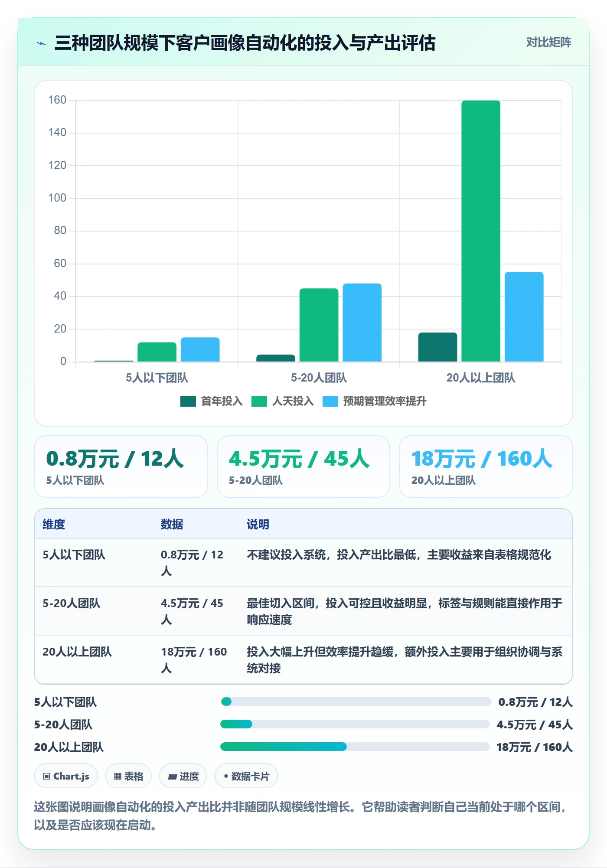Click the green 人天投入 bar for 5-20人团队
Image resolution: width=607 pixels, height=868 pixels.
[x=319, y=325]
